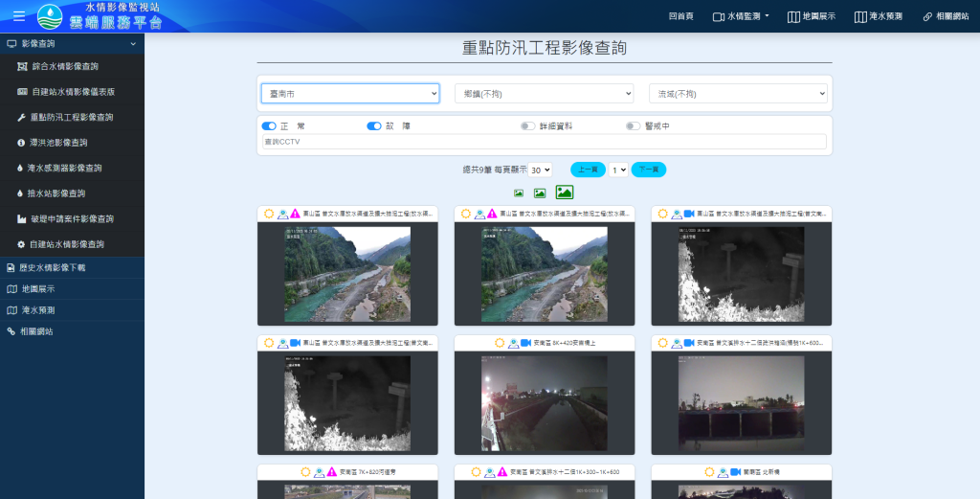
Task: Click the bar chart icon beside 破堤申請案件影像查詢
Action: point(21,219)
